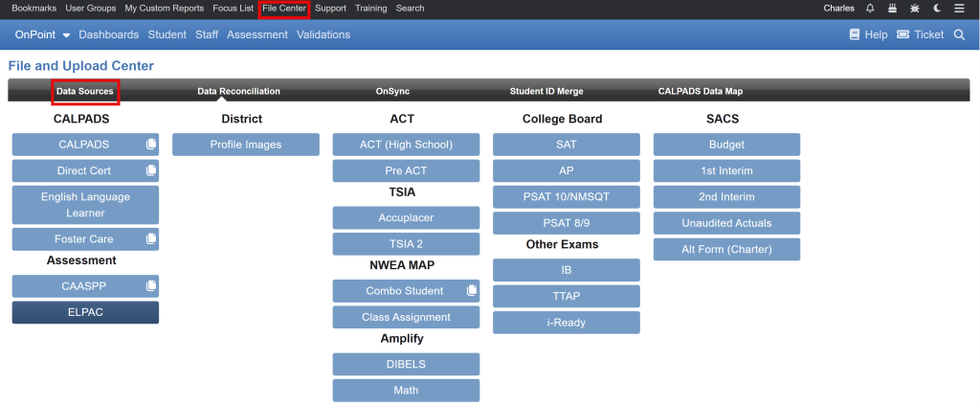Click the Direct Cert button
Screen dimensions: 980x405
tap(85, 170)
